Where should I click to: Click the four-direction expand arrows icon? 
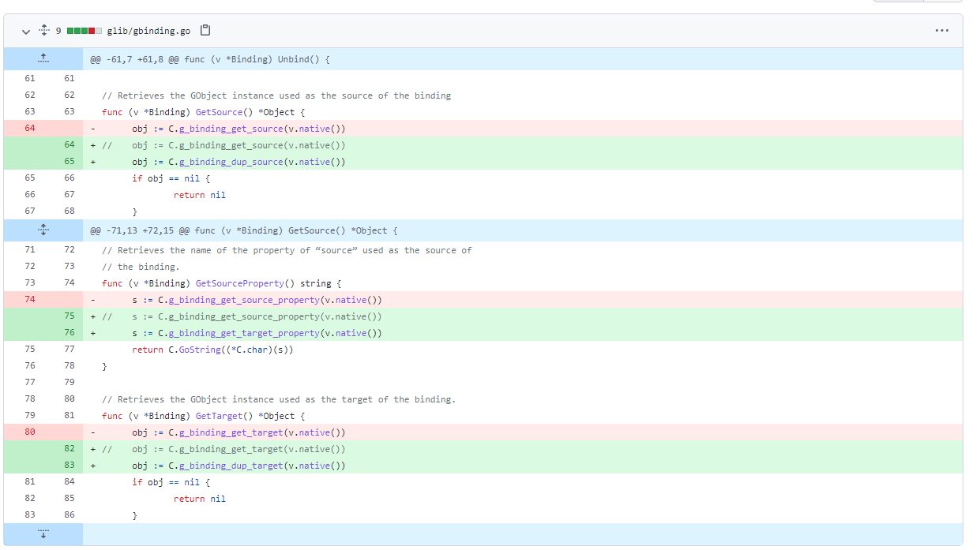43,30
